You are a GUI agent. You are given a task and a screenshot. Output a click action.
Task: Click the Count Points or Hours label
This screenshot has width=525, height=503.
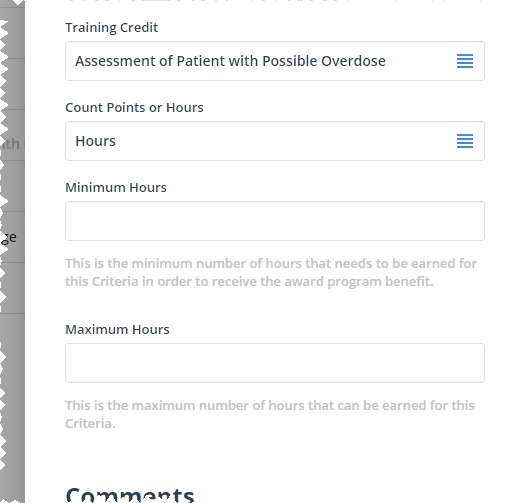tap(134, 107)
